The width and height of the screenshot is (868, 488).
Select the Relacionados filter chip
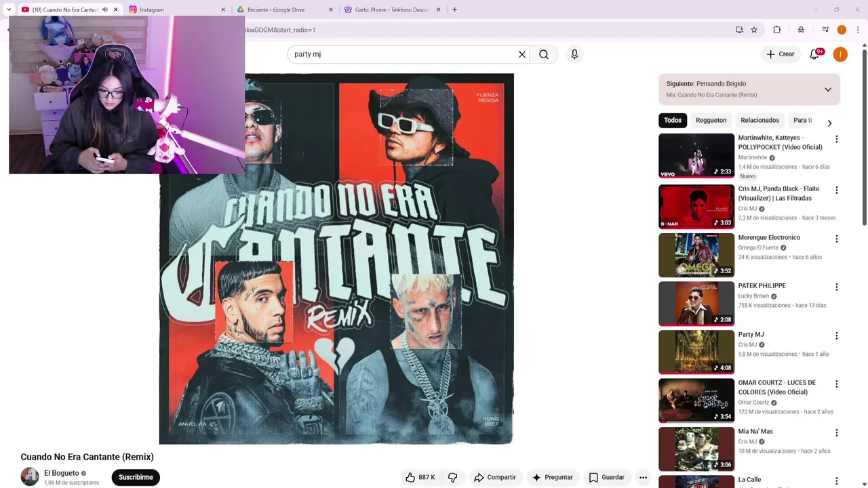(759, 120)
